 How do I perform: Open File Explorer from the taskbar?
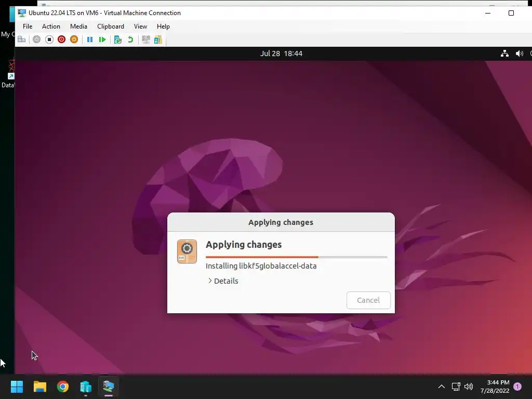(x=39, y=387)
